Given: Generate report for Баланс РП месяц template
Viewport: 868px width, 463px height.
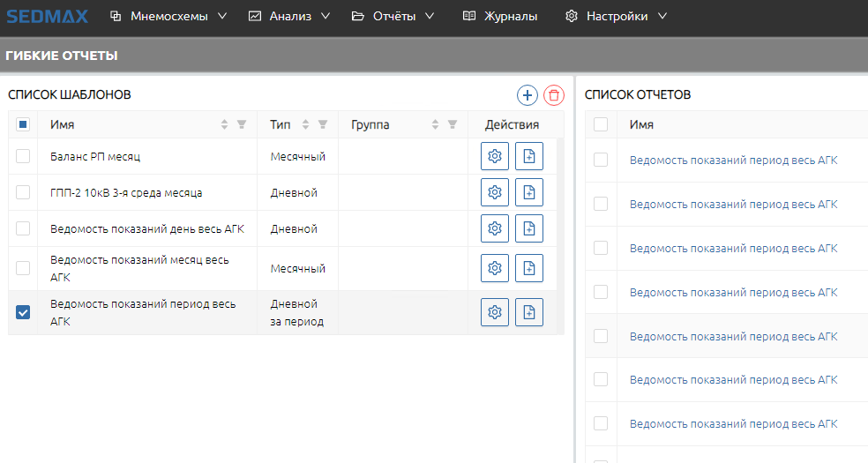Looking at the screenshot, I should (529, 156).
